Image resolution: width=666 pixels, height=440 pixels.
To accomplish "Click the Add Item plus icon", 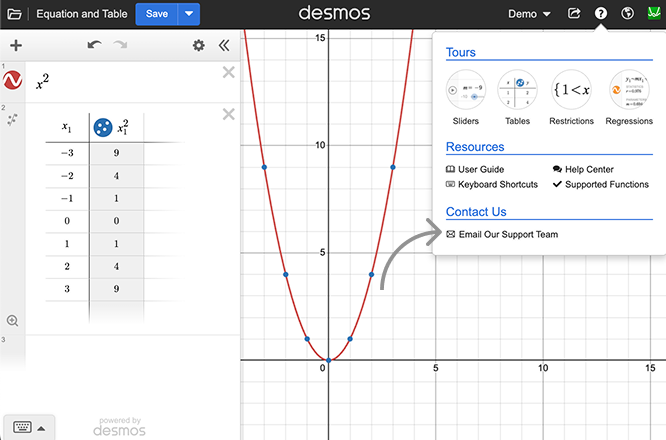I will click(x=16, y=45).
